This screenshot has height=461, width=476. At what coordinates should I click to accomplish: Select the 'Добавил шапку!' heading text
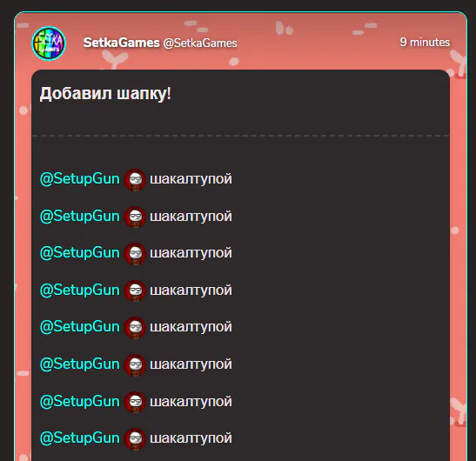tap(105, 93)
